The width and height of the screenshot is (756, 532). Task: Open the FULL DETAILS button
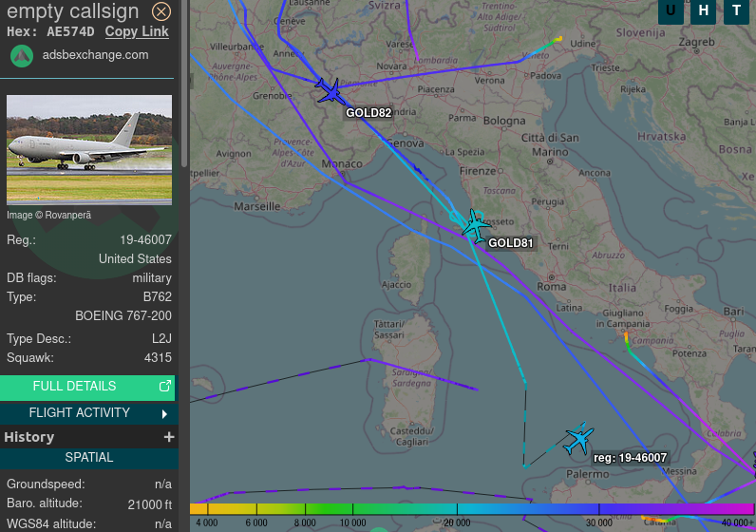click(x=87, y=387)
